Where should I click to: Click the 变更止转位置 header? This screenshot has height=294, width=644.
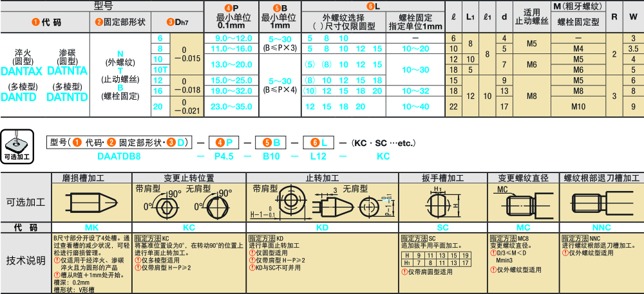[x=189, y=178]
